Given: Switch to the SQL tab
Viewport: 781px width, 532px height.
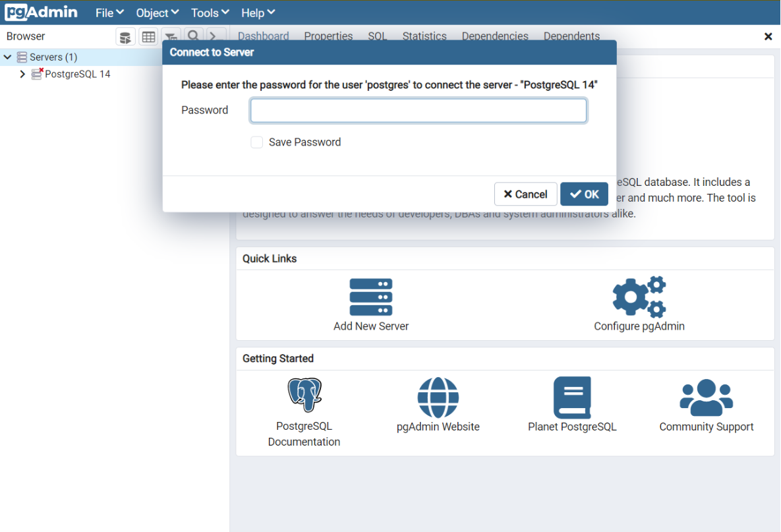Looking at the screenshot, I should (378, 36).
